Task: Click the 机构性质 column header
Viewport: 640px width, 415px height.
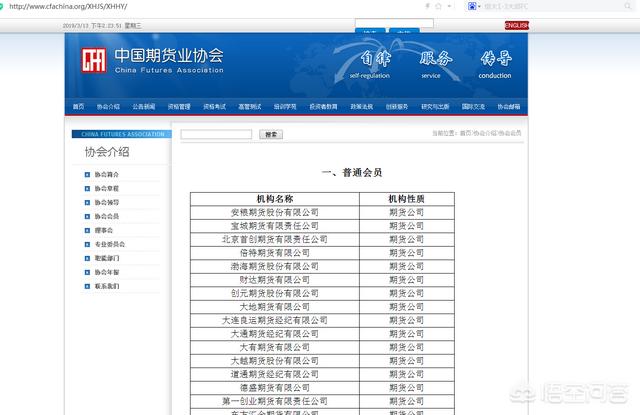Action: pos(407,199)
